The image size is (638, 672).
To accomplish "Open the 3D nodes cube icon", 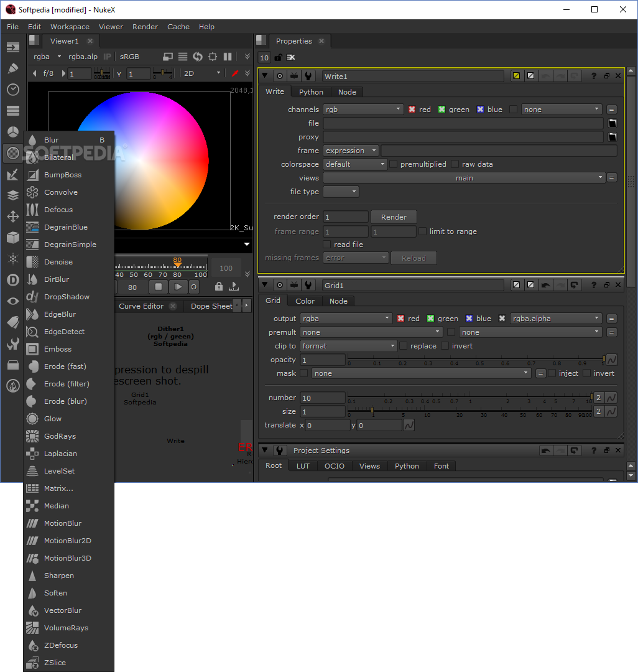I will (x=13, y=238).
